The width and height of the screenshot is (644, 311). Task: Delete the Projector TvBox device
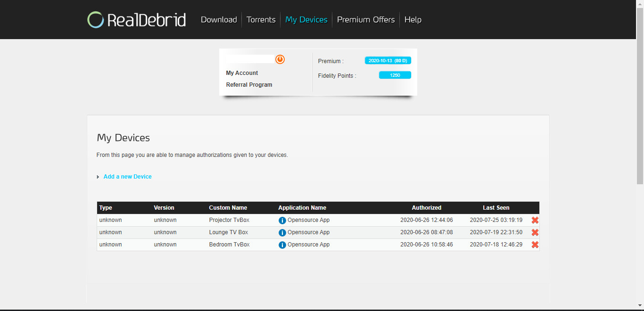[x=535, y=220]
